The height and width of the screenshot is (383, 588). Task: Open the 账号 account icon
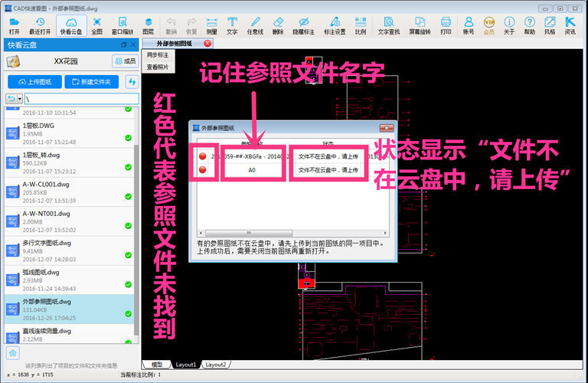point(469,26)
